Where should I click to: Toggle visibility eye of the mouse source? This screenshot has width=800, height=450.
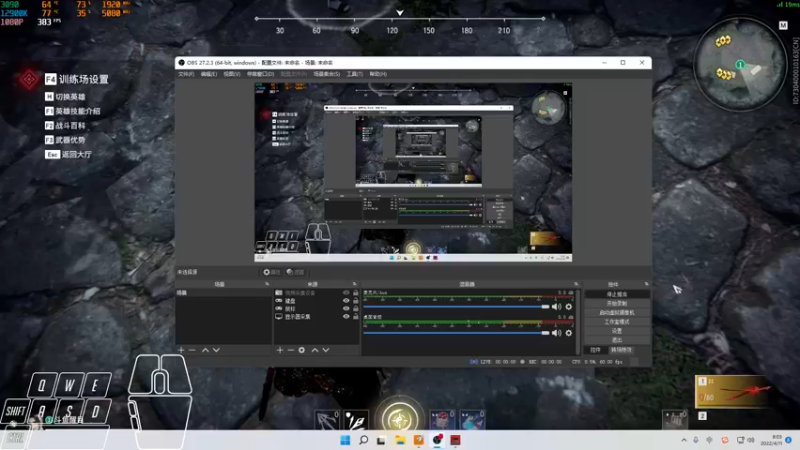346,309
